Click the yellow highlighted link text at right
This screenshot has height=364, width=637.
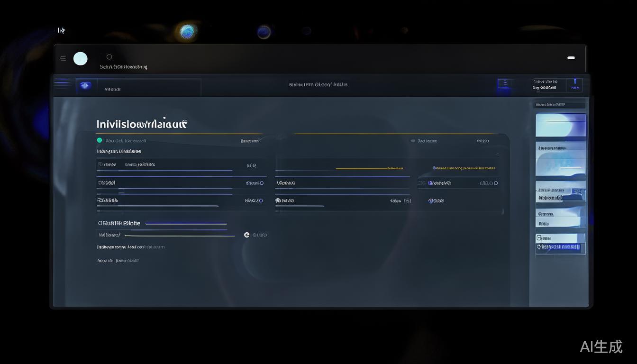(464, 168)
